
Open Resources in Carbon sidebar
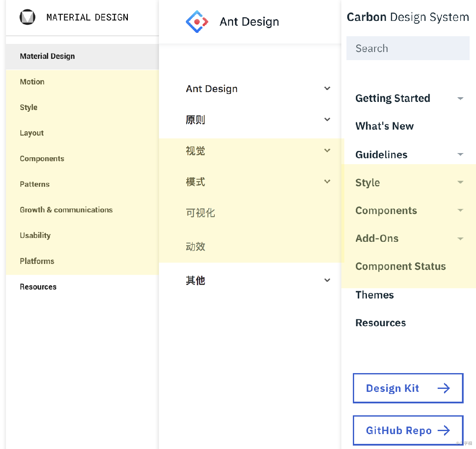381,323
